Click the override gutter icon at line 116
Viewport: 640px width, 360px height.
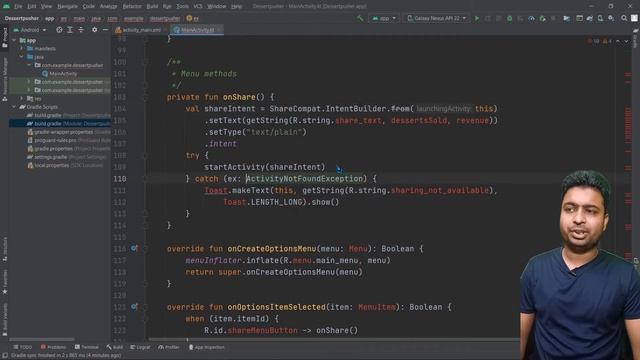pyautogui.click(x=134, y=248)
